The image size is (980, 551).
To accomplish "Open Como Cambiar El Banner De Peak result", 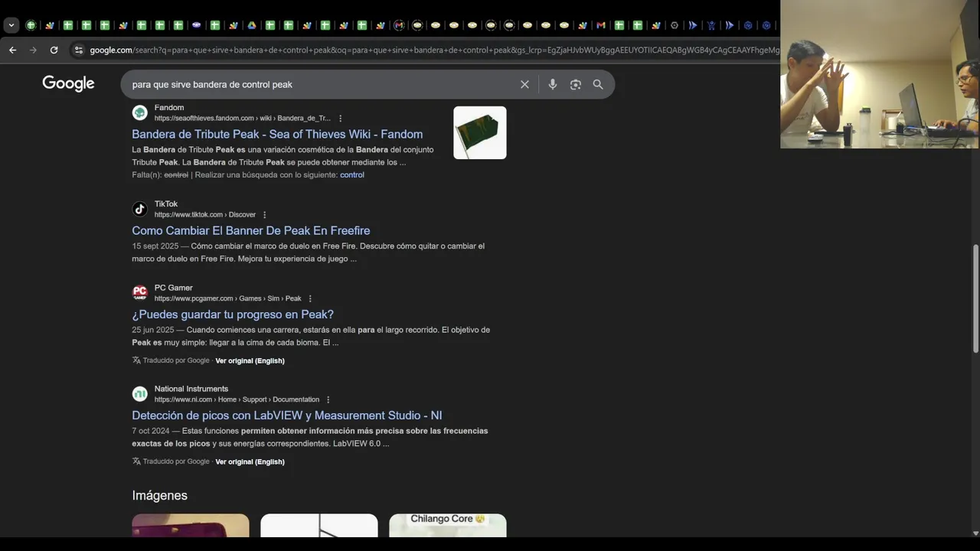I will pyautogui.click(x=251, y=230).
